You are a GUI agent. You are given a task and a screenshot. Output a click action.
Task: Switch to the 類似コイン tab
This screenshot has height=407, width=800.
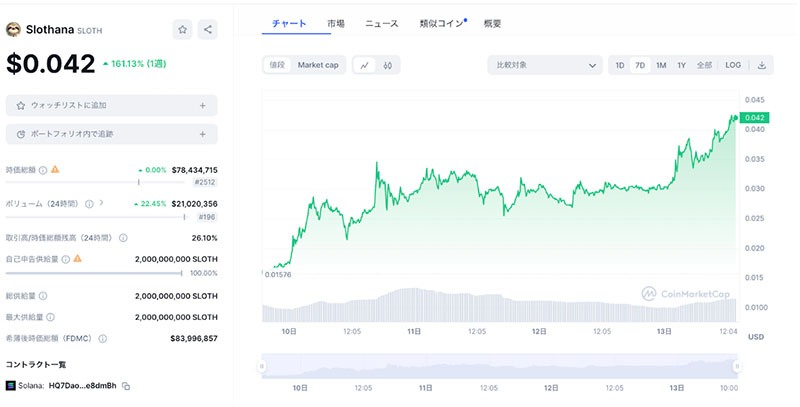[x=442, y=23]
